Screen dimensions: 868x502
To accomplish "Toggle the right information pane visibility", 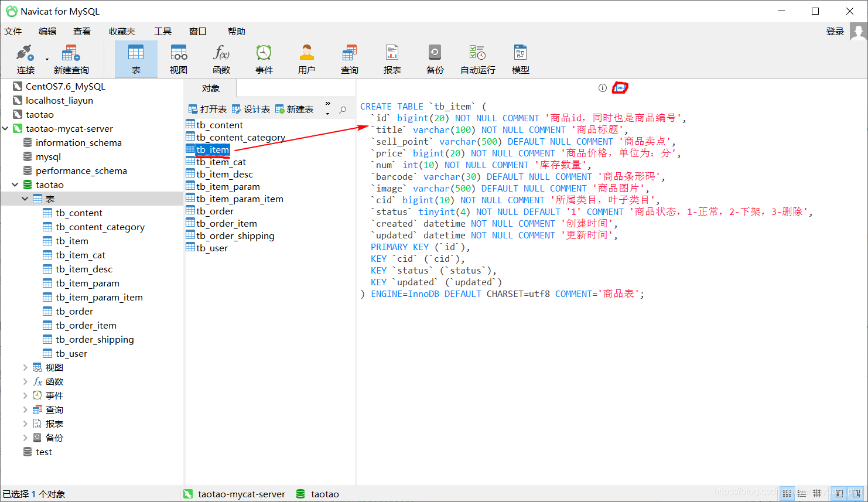I will [856, 494].
